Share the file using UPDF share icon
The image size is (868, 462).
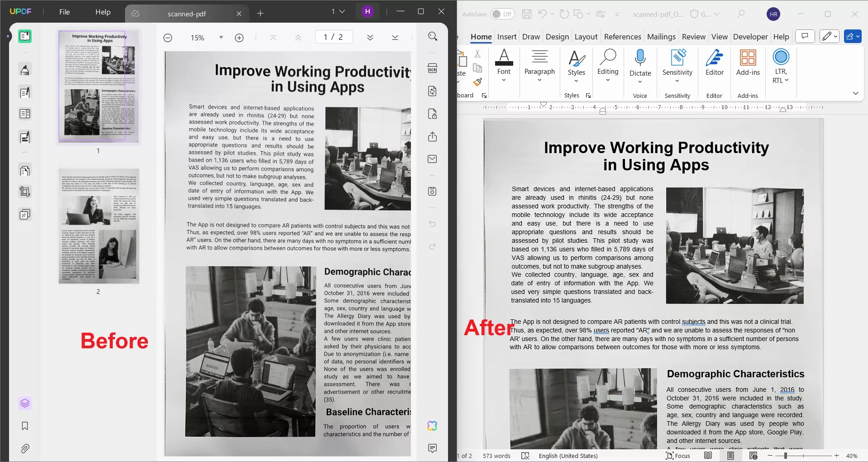point(433,137)
